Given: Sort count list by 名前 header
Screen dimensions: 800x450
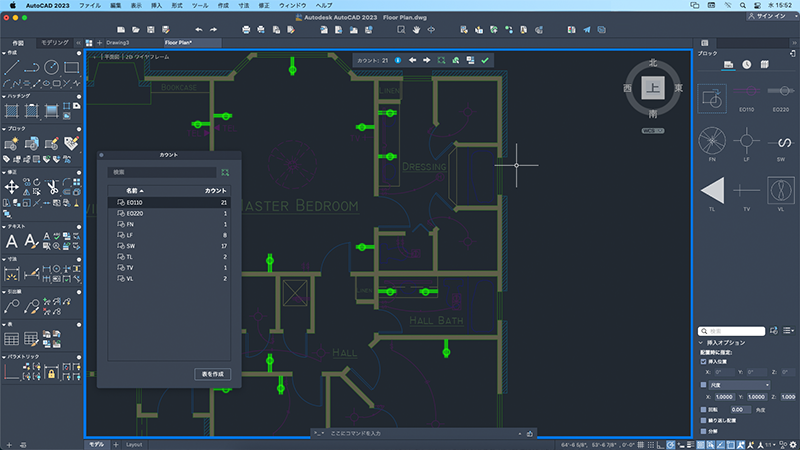Looking at the screenshot, I should (135, 191).
